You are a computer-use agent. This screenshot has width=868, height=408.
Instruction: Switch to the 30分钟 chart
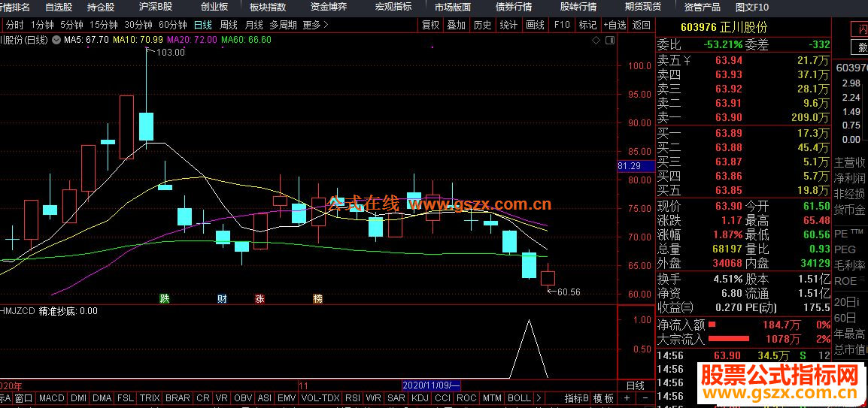point(138,25)
